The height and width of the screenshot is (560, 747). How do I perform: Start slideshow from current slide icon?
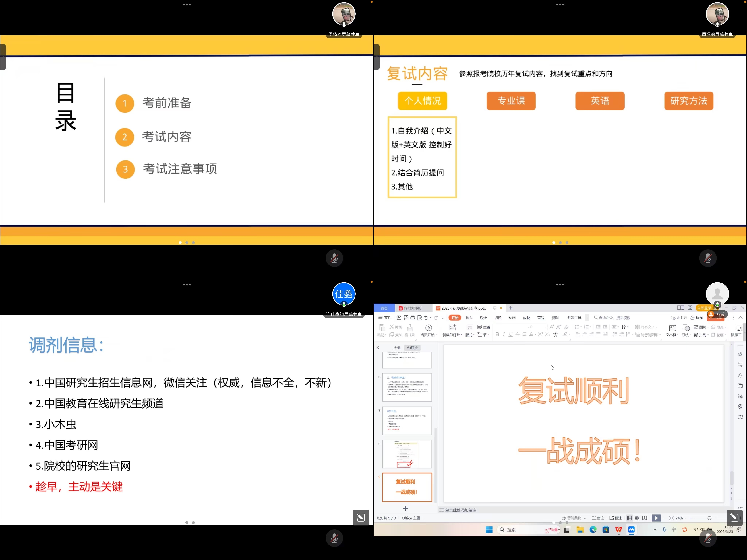click(429, 328)
